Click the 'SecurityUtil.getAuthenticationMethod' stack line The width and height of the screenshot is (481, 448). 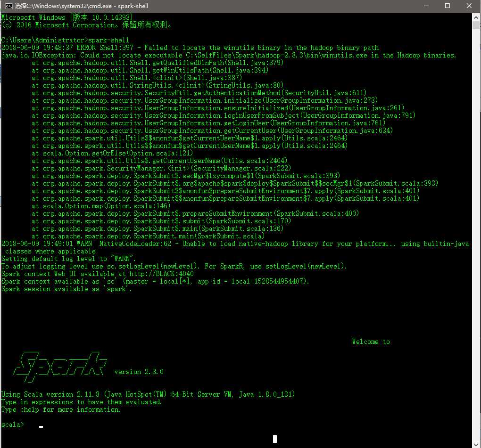click(x=199, y=93)
